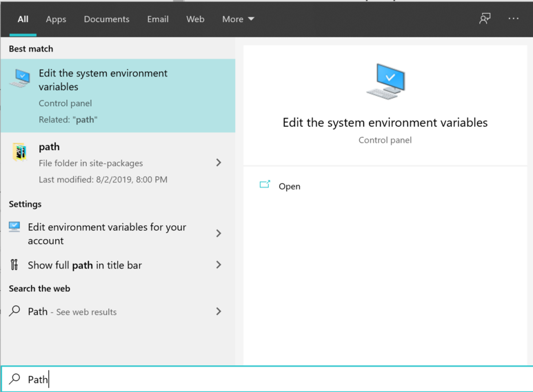Click the large computer icon in preview pane

coord(386,81)
